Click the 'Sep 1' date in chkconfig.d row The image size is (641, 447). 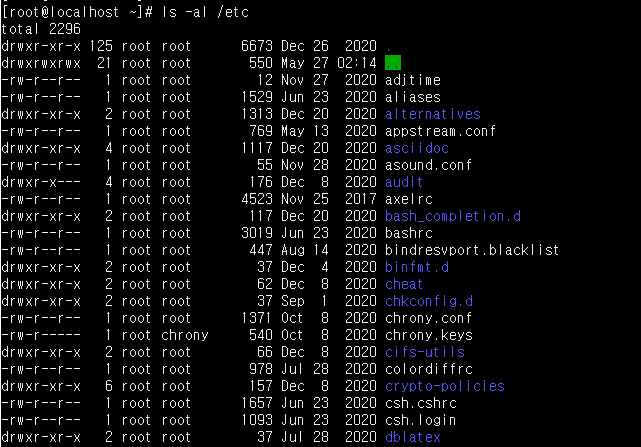click(x=305, y=301)
